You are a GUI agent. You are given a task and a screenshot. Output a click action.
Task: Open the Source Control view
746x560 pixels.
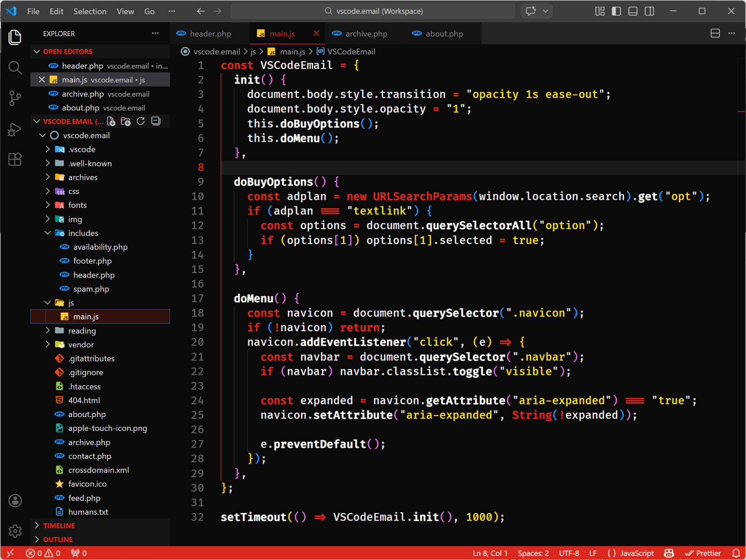pyautogui.click(x=15, y=98)
